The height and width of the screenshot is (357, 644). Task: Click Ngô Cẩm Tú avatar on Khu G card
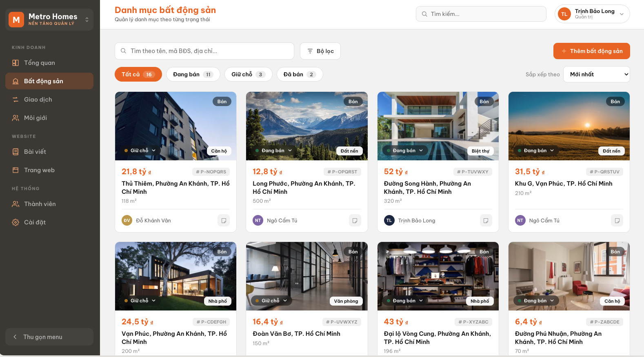coord(520,221)
